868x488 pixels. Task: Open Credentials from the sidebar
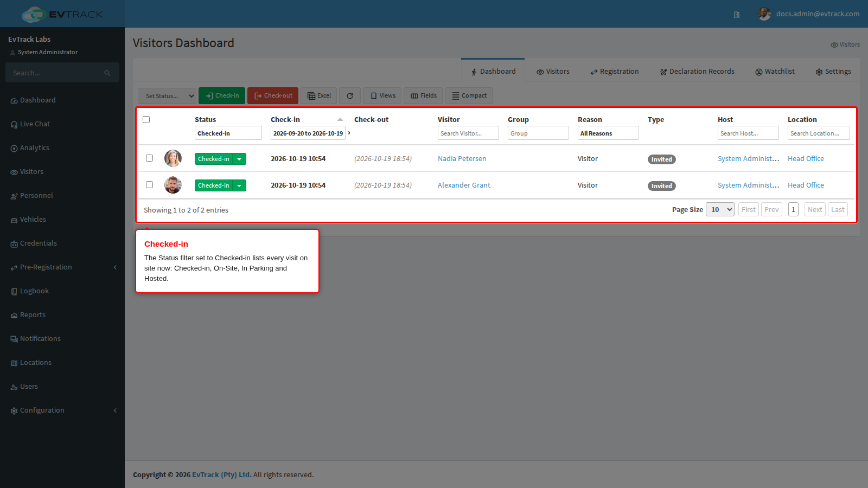tap(38, 243)
